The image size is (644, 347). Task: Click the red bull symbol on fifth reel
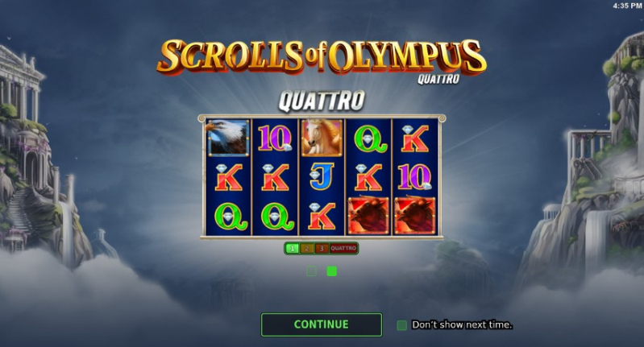click(415, 216)
